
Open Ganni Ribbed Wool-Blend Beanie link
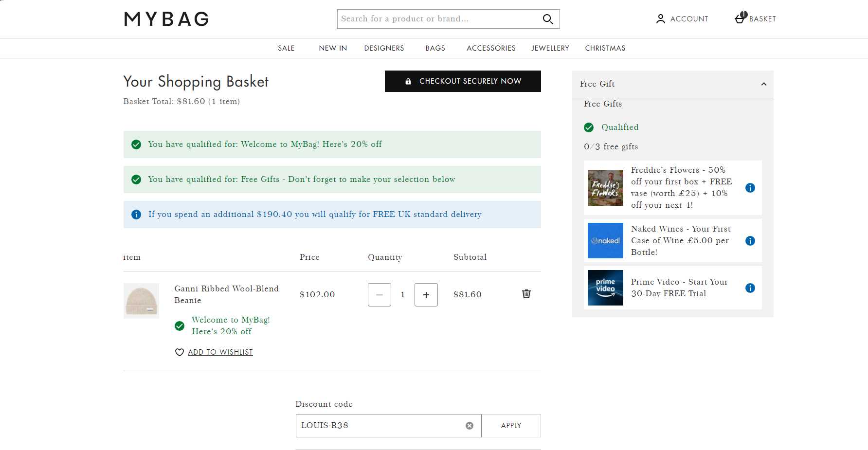coord(227,294)
